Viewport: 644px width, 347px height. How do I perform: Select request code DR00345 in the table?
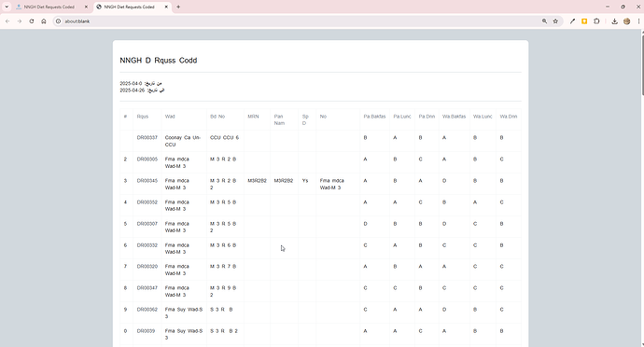click(147, 181)
